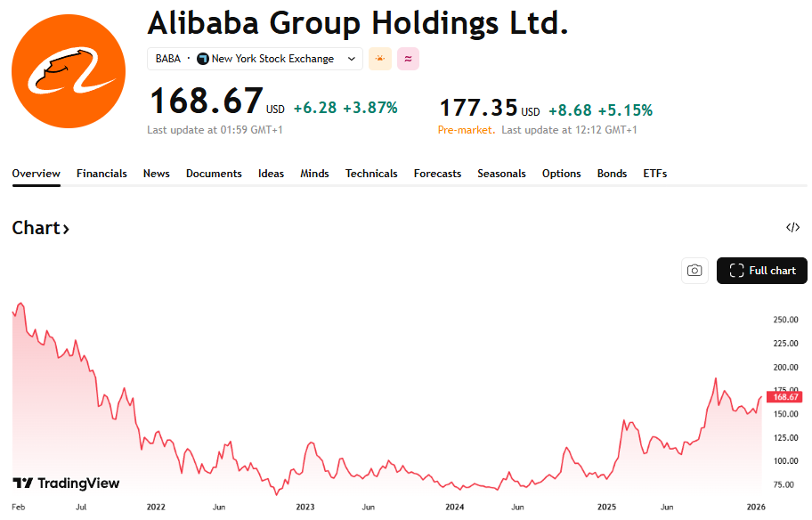The height and width of the screenshot is (520, 812).
Task: Click the TradingView logo on chart
Action: pyautogui.click(x=67, y=483)
